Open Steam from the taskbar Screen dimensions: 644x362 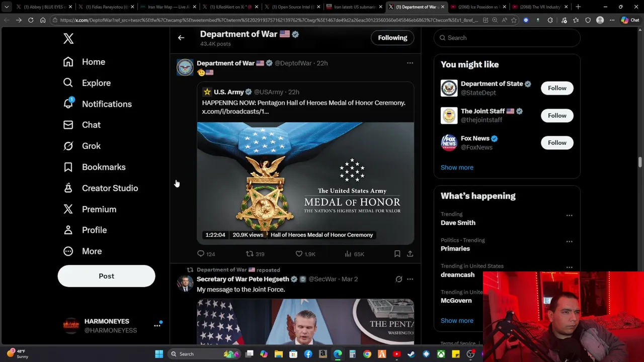click(412, 354)
